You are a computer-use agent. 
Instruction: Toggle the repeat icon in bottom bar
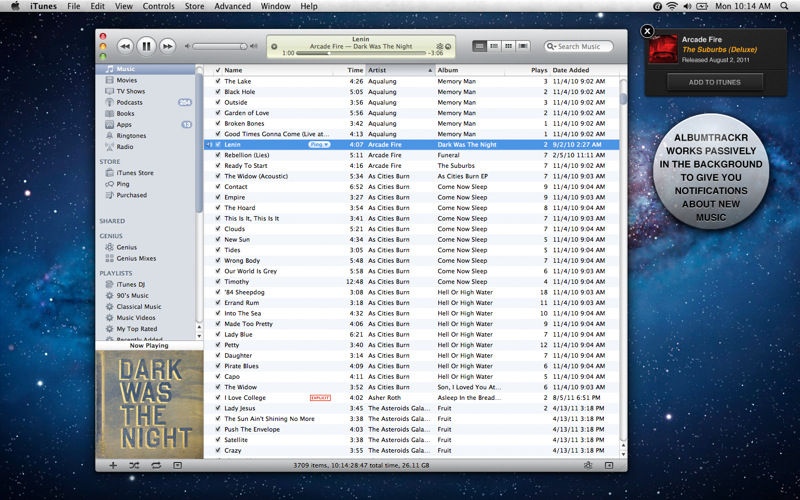tap(156, 465)
